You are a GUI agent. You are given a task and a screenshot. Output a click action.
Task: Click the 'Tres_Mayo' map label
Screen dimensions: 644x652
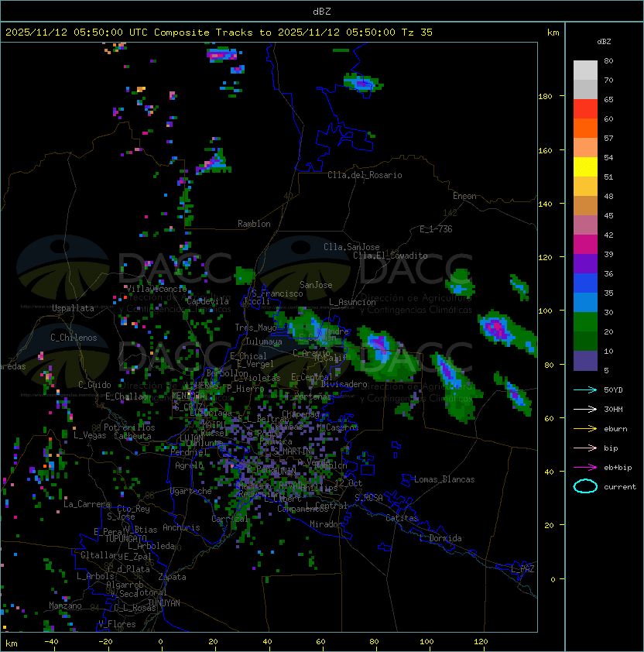pyautogui.click(x=255, y=328)
